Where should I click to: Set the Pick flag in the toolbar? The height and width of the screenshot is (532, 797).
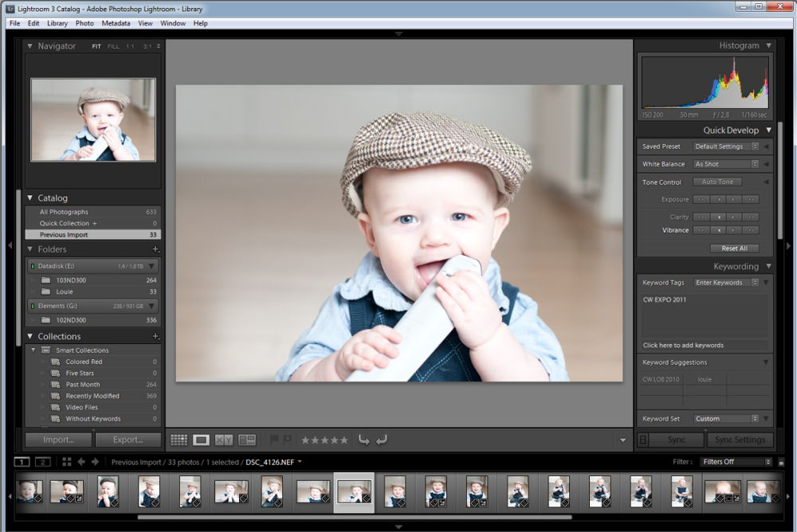tap(274, 440)
